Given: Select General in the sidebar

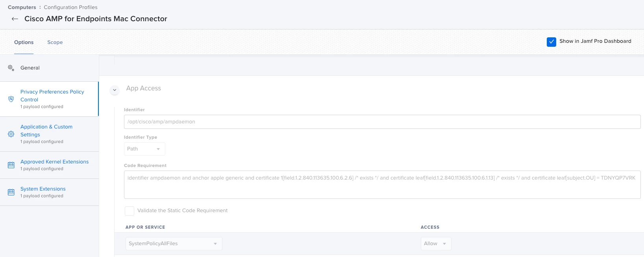Looking at the screenshot, I should click(x=49, y=68).
